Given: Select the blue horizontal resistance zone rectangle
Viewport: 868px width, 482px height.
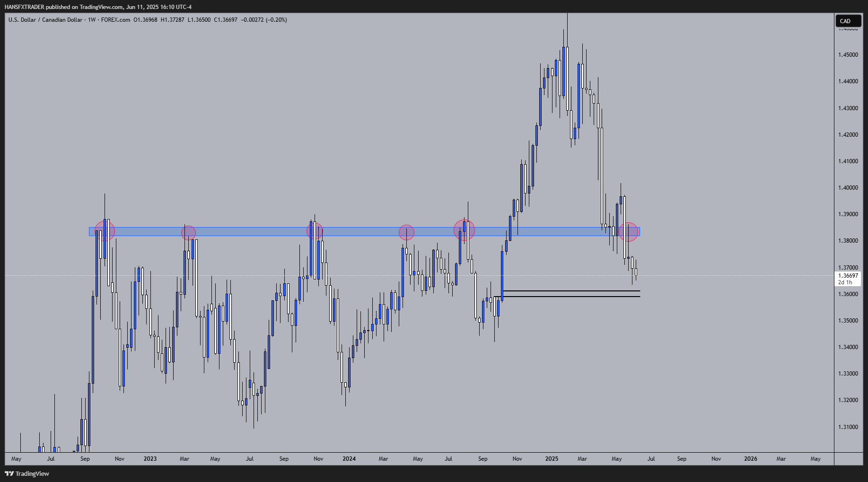Looking at the screenshot, I should tap(364, 232).
